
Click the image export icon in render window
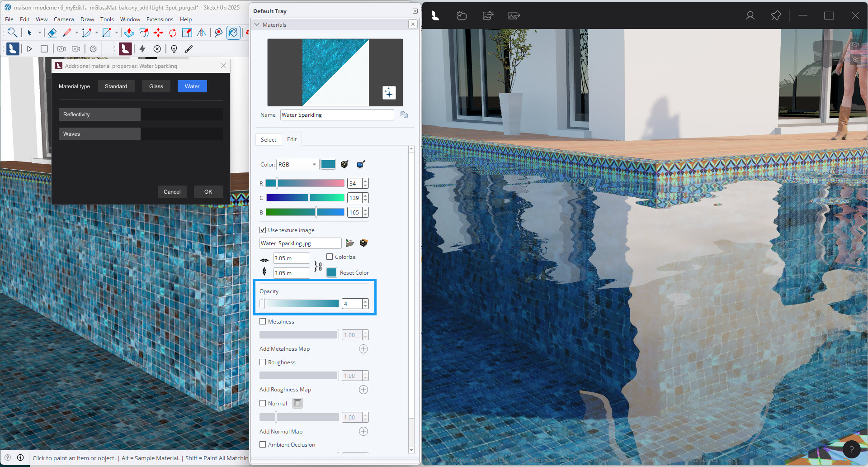click(514, 15)
